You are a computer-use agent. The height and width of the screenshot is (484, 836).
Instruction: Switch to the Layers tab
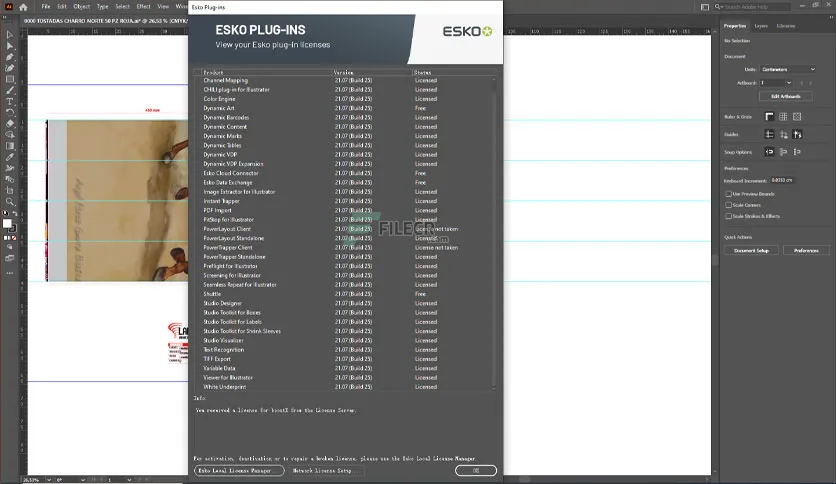761,26
